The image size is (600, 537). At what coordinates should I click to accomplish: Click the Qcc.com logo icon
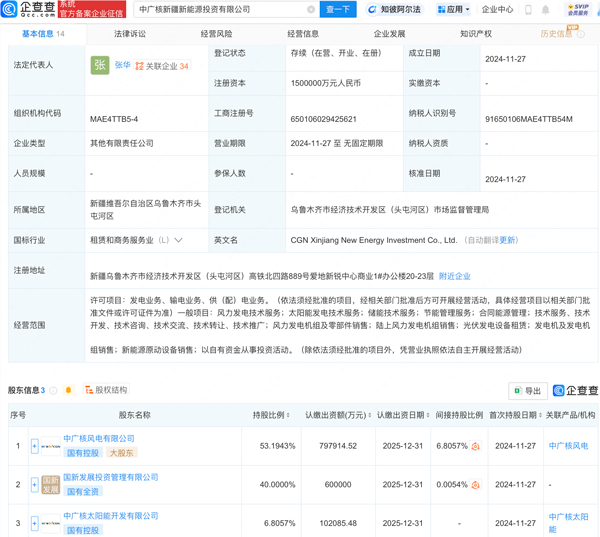[9, 9]
